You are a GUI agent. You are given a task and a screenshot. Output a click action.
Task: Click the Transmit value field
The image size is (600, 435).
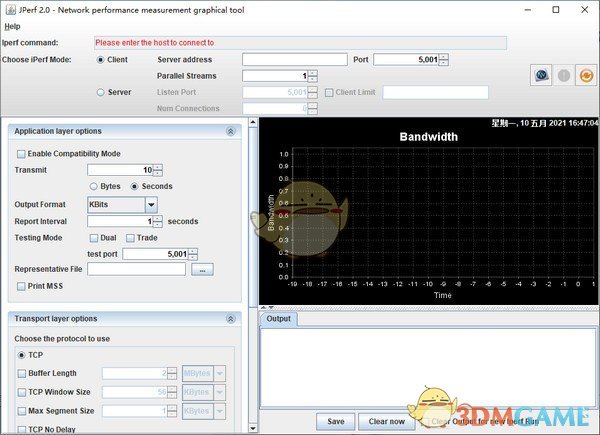click(x=120, y=170)
